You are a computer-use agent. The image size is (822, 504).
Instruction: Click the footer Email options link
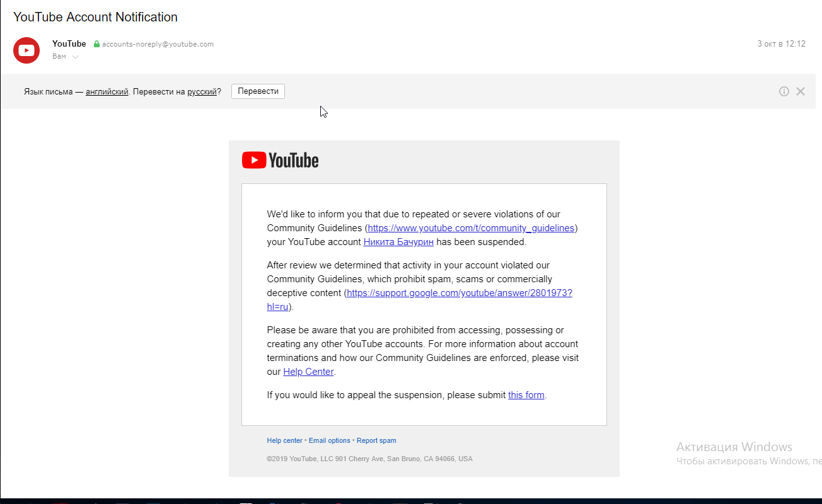pyautogui.click(x=329, y=440)
